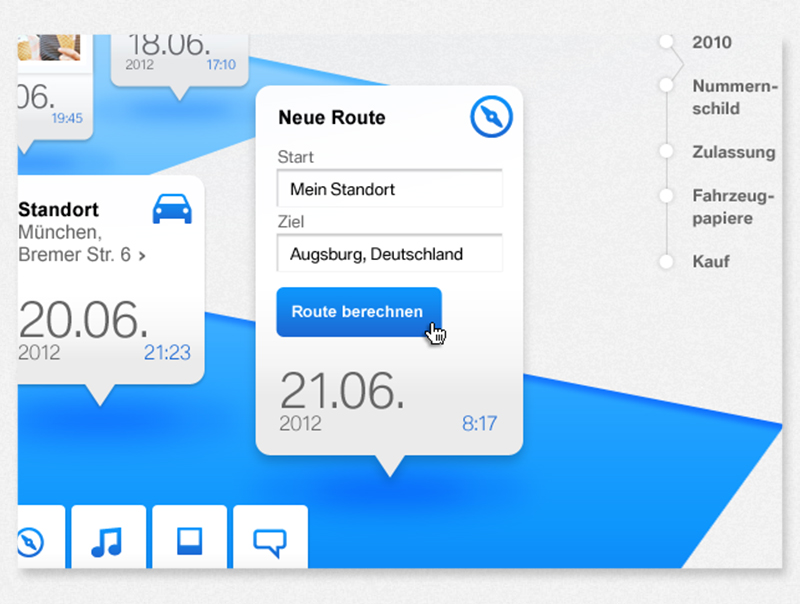Select the Zulassung timeline entry
Image resolution: width=800 pixels, height=604 pixels.
733,152
